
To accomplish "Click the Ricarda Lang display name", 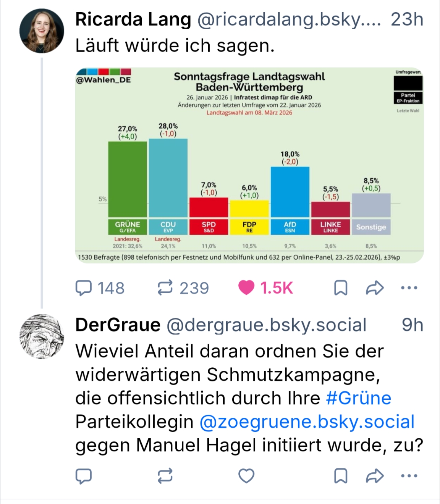I will 133,19.
